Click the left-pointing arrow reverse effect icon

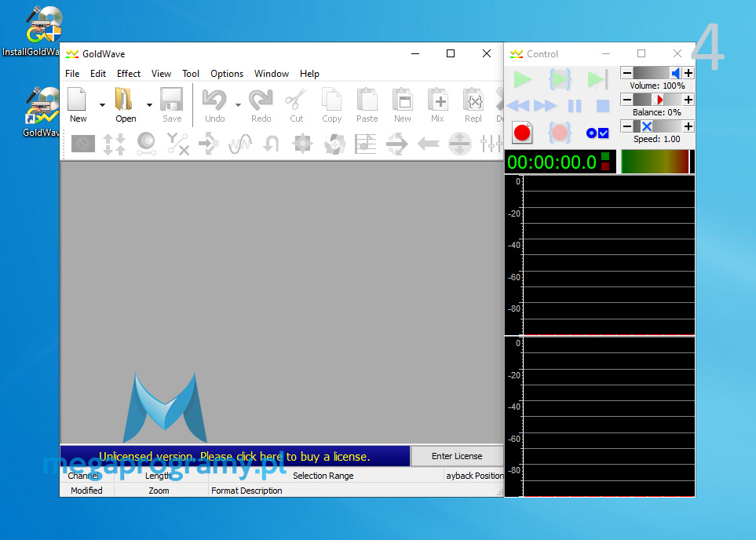[x=428, y=144]
